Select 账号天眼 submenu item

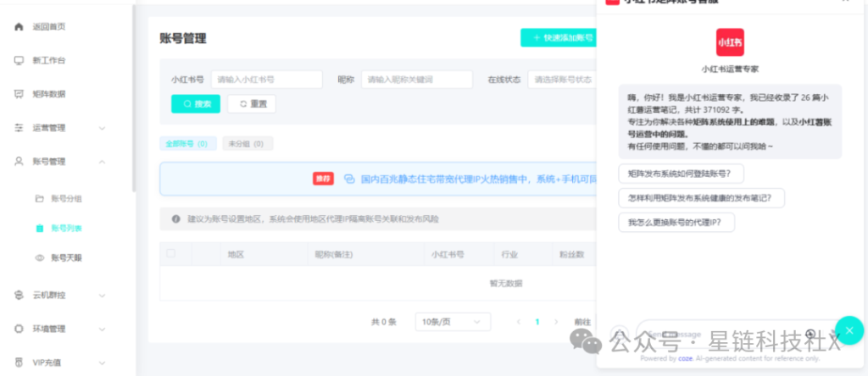click(x=66, y=257)
